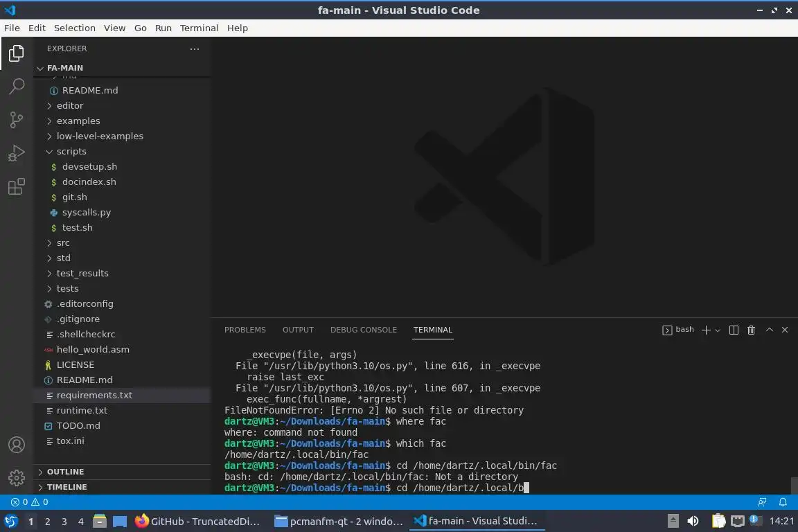This screenshot has width=798, height=532.
Task: Click the Explorer more actions ellipsis
Action: click(195, 49)
